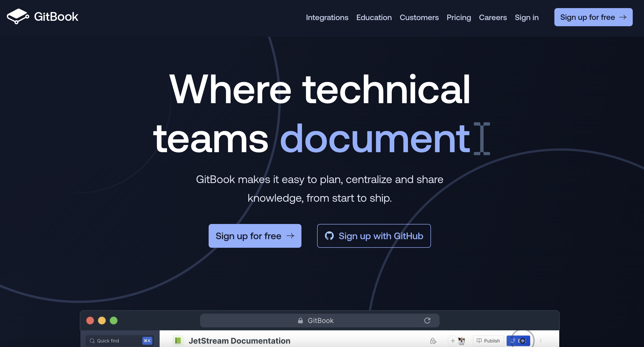
Task: Click the green book emoji icon
Action: pos(178,341)
